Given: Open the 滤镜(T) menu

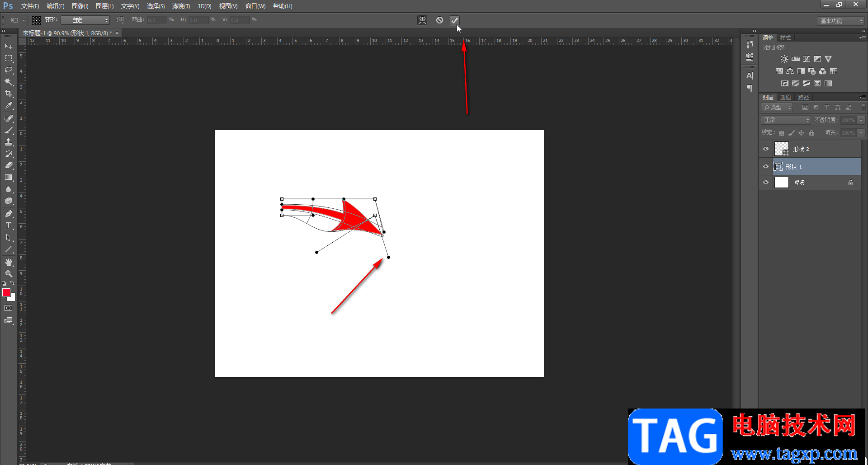Looking at the screenshot, I should 181,6.
